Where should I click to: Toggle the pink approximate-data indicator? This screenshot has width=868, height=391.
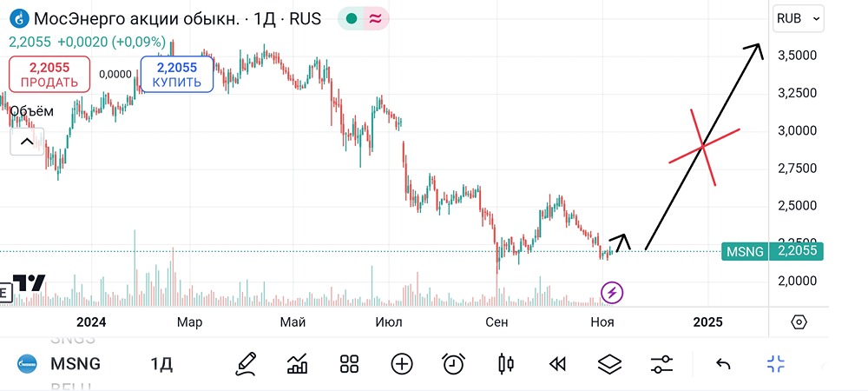pyautogui.click(x=377, y=18)
